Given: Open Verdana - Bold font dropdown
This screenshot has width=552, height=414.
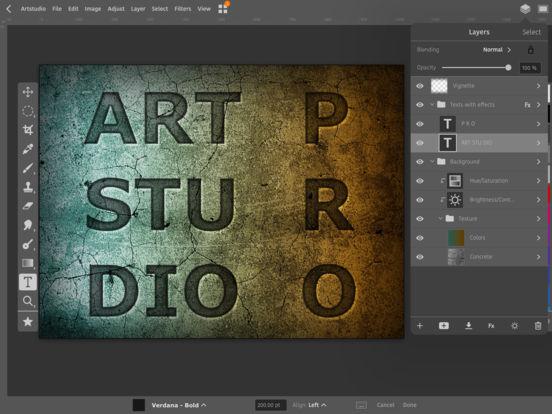Looking at the screenshot, I should pos(179,405).
